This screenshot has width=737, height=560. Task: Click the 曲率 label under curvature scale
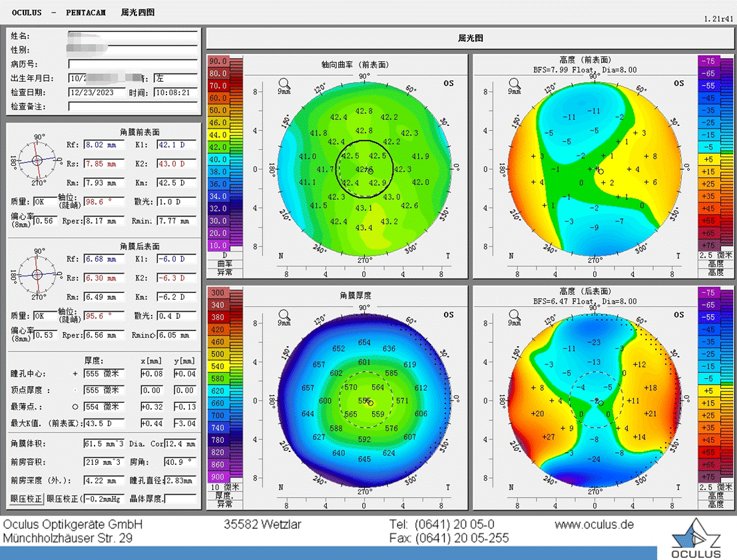click(224, 264)
